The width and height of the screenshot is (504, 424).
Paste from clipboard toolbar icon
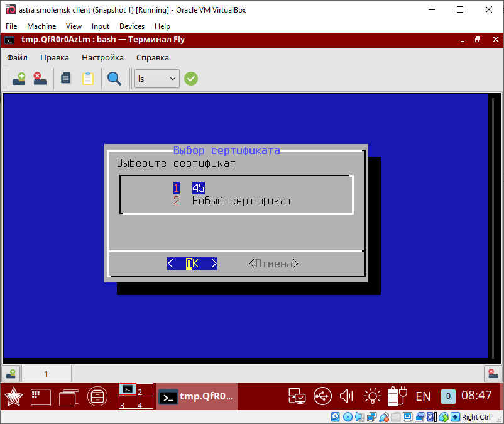coord(88,79)
